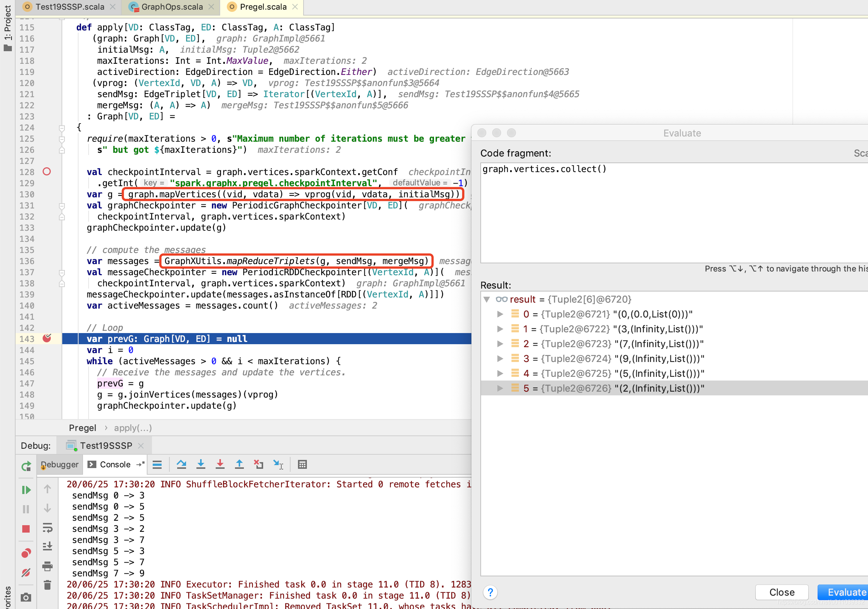Click the Close button in Evaluate dialog
Image resolution: width=868 pixels, height=609 pixels.
click(781, 592)
